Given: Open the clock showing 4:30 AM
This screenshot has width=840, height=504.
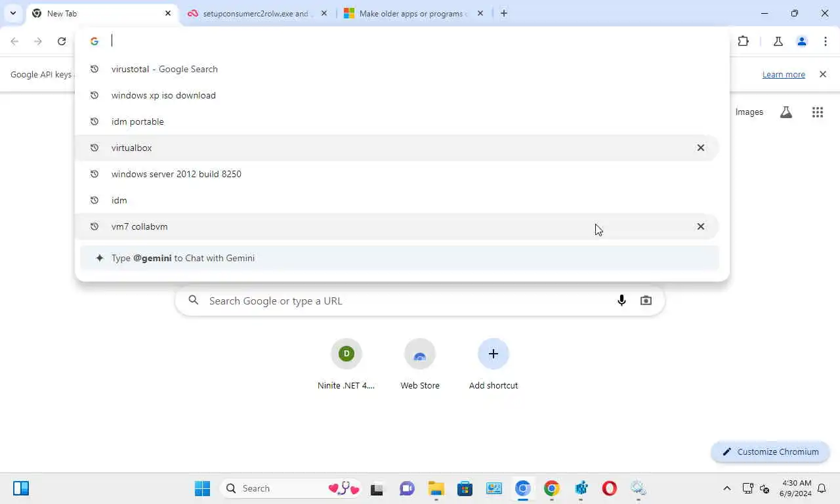Looking at the screenshot, I should tap(796, 488).
